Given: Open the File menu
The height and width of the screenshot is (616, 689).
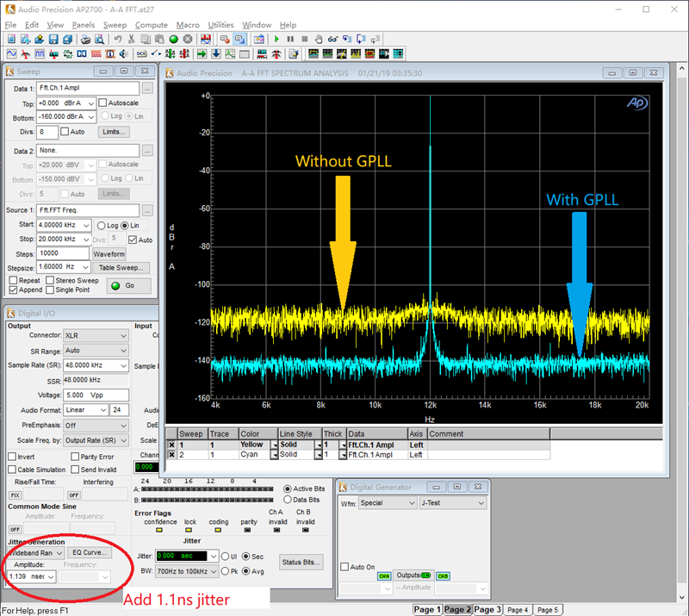Looking at the screenshot, I should 10,25.
